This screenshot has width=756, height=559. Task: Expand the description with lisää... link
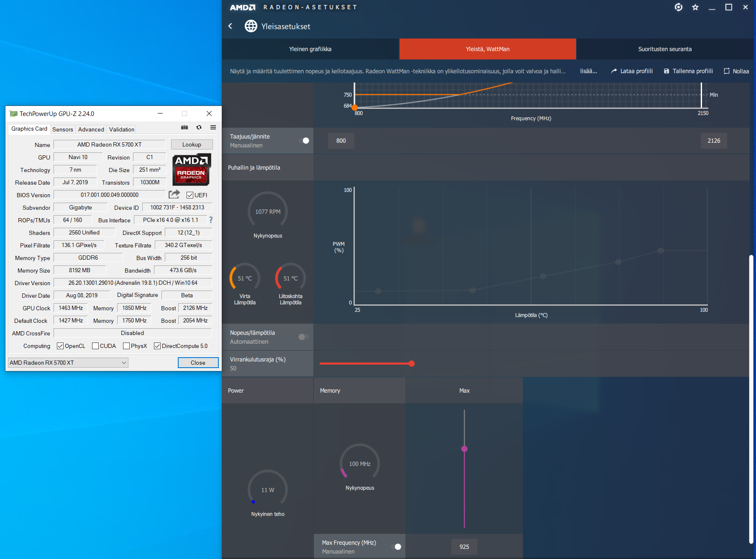pos(588,71)
